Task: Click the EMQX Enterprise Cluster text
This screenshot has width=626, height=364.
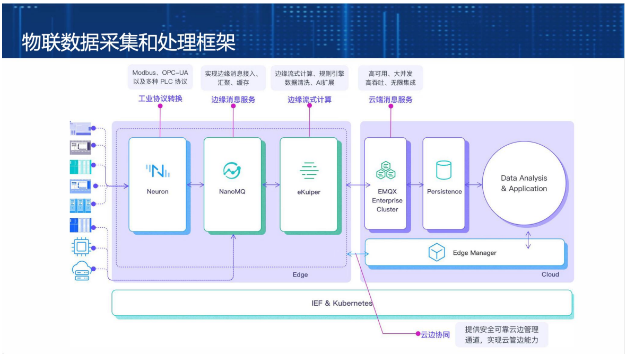Action: pos(387,200)
